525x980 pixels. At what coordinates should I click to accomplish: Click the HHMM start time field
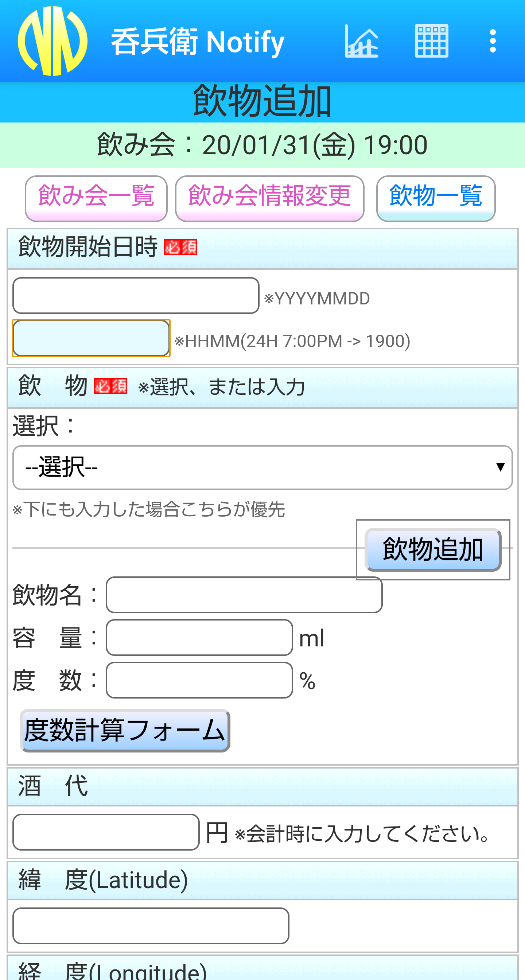click(91, 338)
